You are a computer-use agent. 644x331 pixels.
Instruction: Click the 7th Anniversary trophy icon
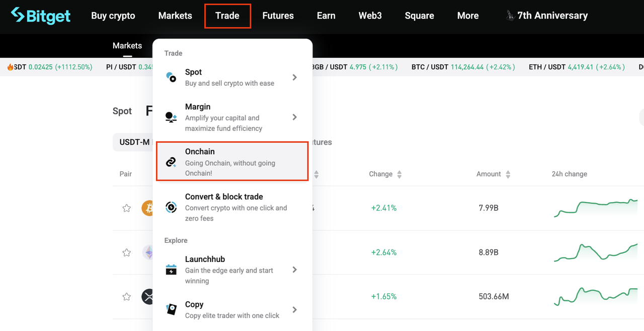[510, 16]
